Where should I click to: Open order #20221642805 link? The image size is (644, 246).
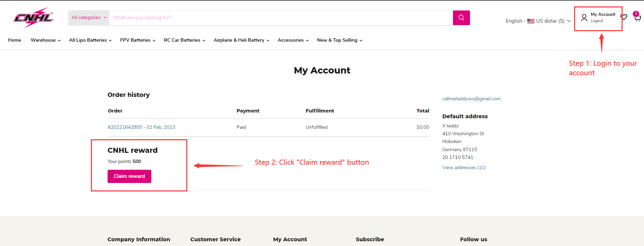click(141, 127)
